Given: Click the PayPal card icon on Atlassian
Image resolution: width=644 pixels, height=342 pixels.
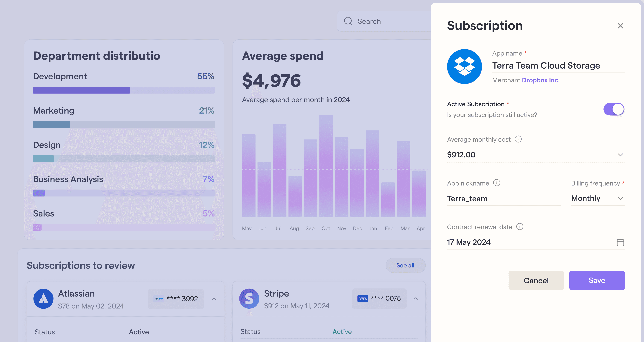Looking at the screenshot, I should [158, 299].
